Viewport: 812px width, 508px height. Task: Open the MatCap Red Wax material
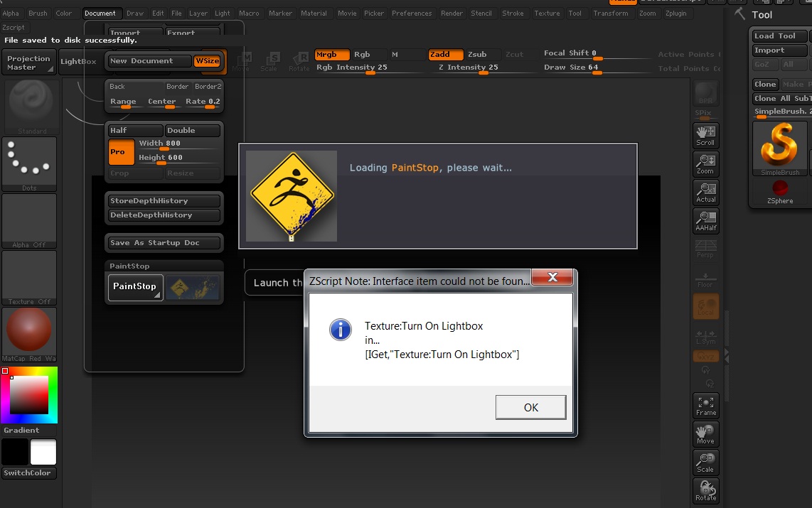point(30,335)
